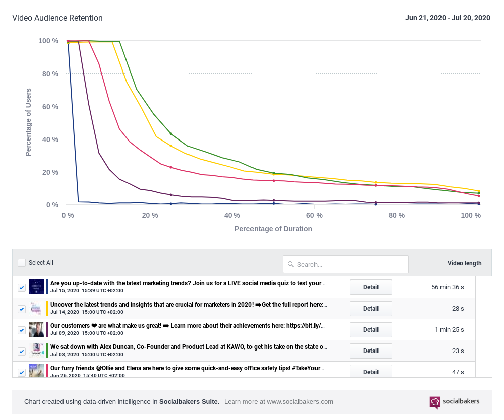Click the yellow color bar beside the Jul 14 video
The height and width of the screenshot is (420, 504).
[x=46, y=309]
